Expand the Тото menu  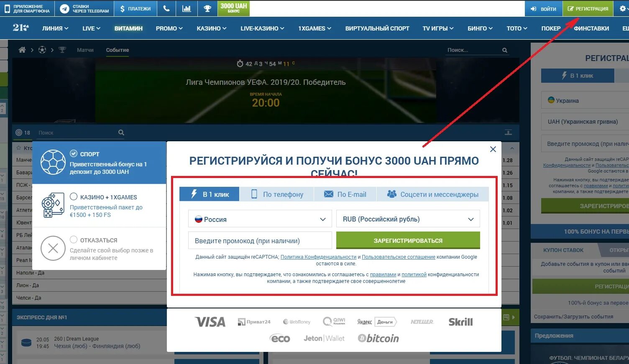[517, 28]
